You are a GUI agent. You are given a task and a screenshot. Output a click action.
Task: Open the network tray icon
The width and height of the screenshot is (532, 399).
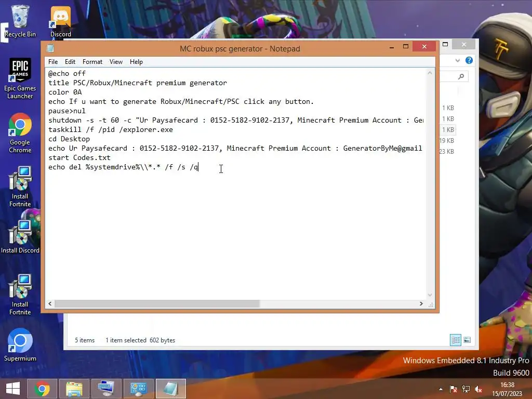pyautogui.click(x=466, y=389)
